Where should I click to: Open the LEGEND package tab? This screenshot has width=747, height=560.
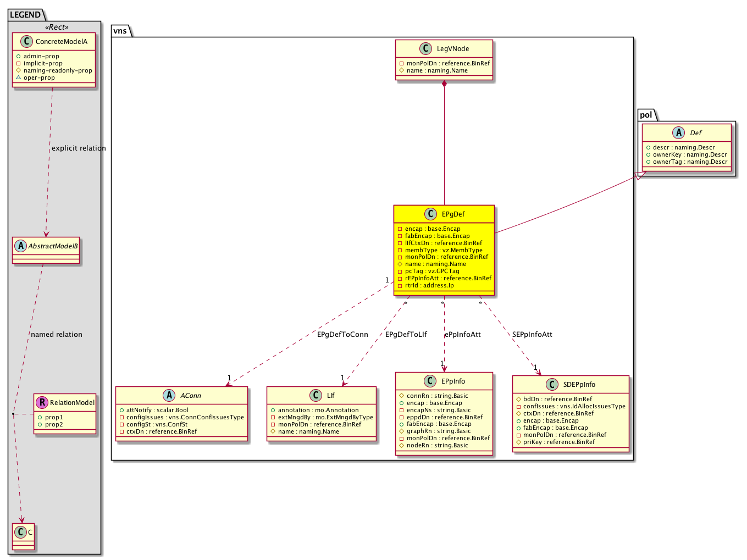tap(25, 15)
